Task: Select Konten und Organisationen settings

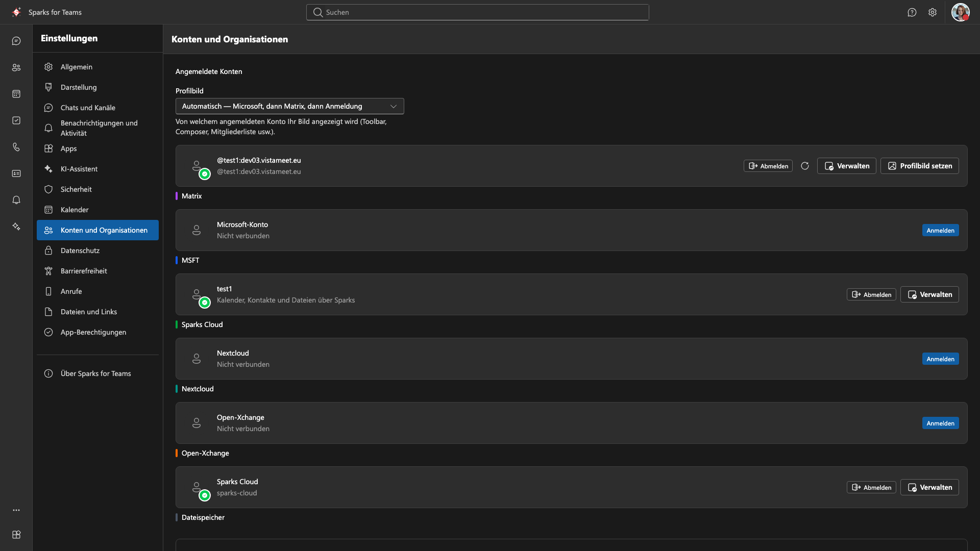Action: (97, 230)
